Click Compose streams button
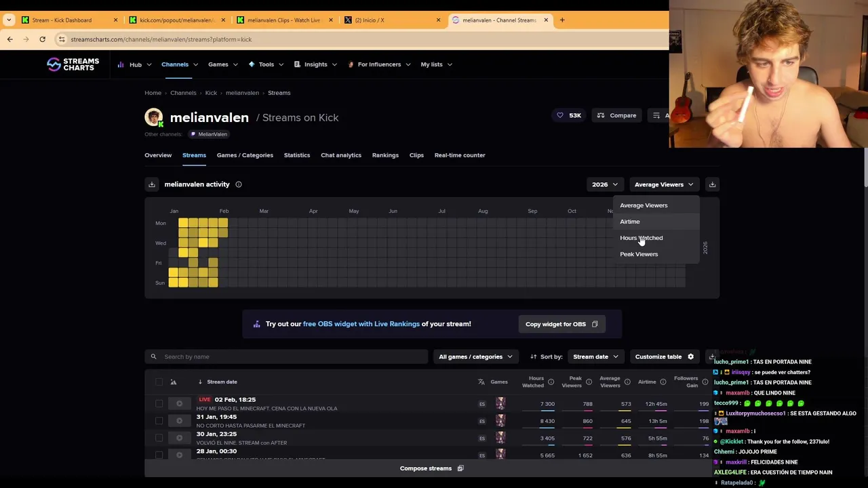Image resolution: width=868 pixels, height=488 pixels. point(431,468)
